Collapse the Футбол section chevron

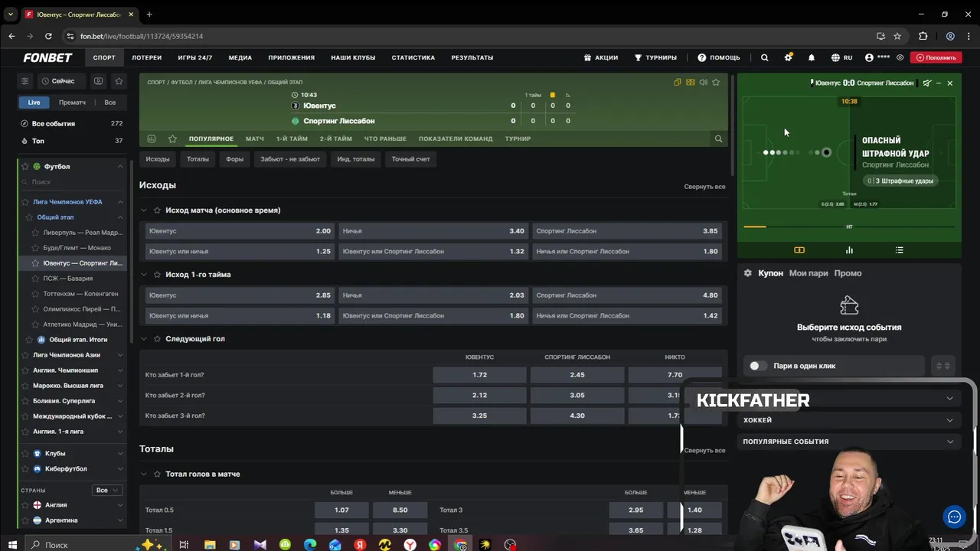tap(120, 166)
